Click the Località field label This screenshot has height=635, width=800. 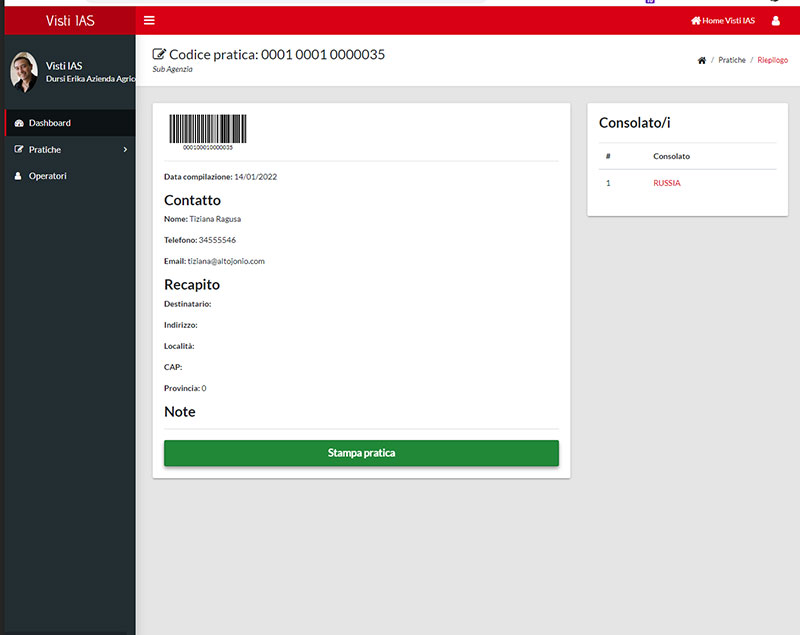(179, 346)
